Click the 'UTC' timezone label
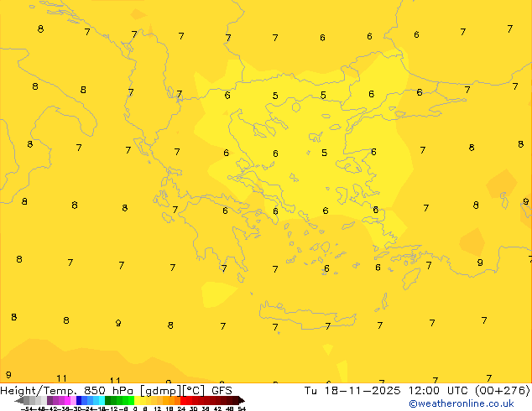This screenshot has height=411, width=532. click(458, 391)
